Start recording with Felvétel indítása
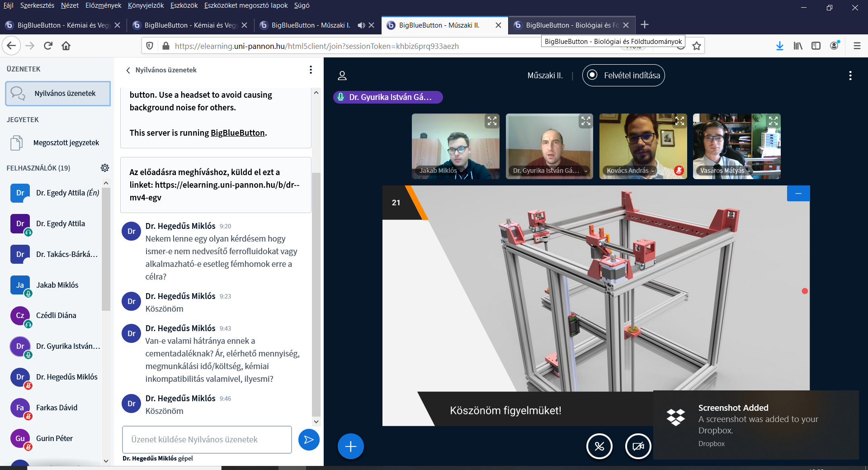 tap(623, 76)
